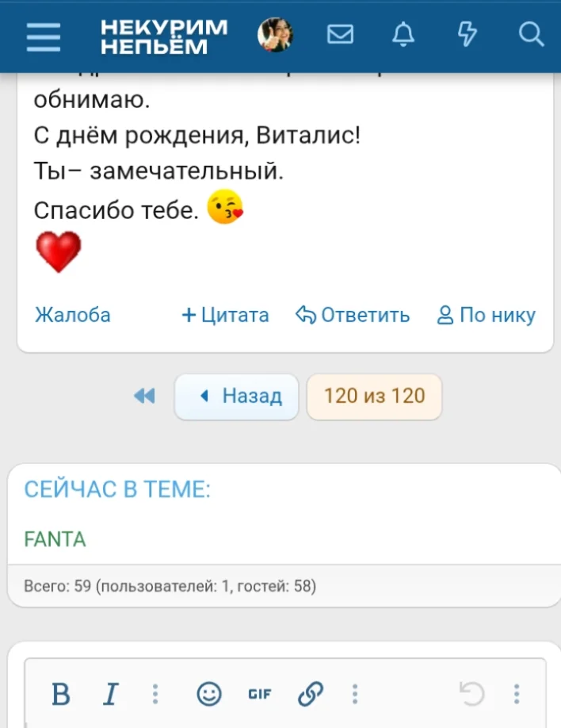Image resolution: width=561 pixels, height=728 pixels.
Task: Open the overflow menu next to italic button
Action: [156, 694]
